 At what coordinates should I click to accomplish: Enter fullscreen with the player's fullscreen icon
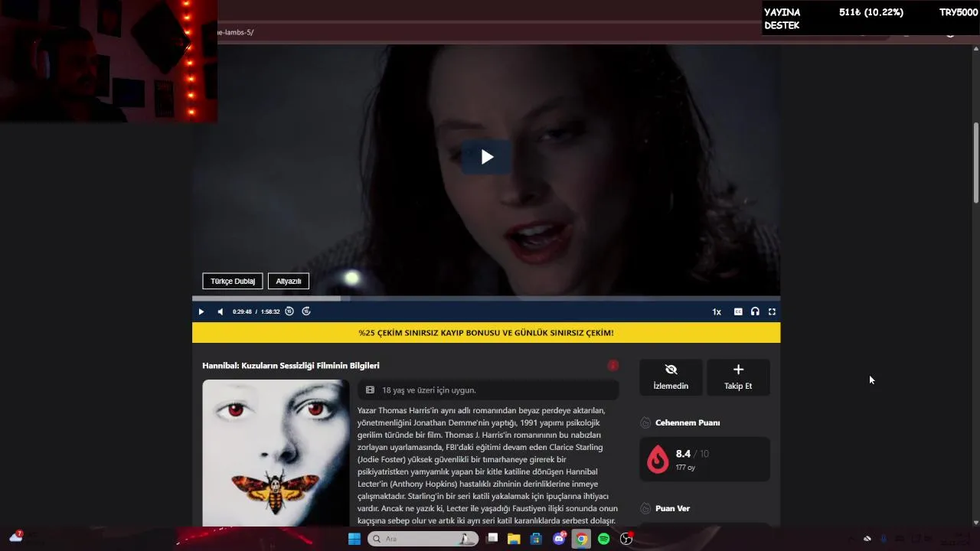pos(772,311)
